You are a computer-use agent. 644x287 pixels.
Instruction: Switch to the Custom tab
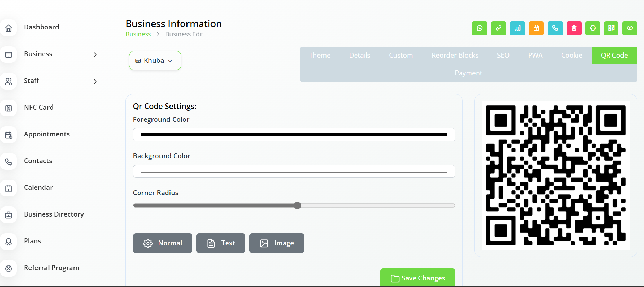point(401,55)
